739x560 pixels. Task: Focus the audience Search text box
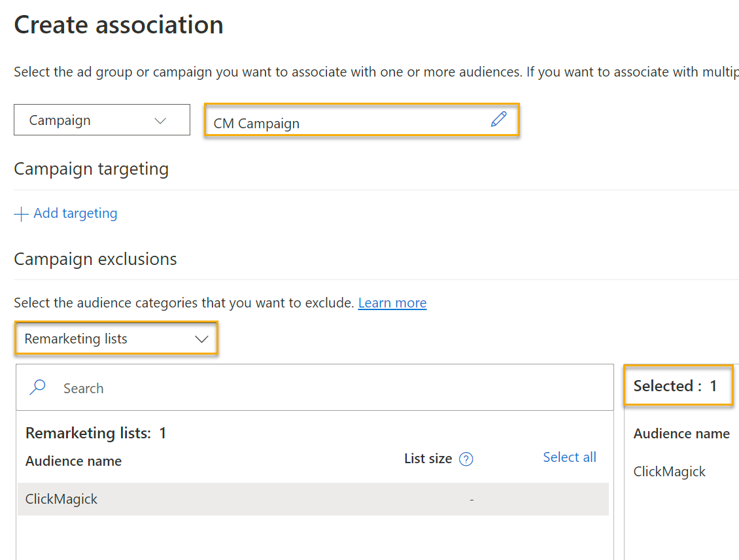[x=327, y=388]
